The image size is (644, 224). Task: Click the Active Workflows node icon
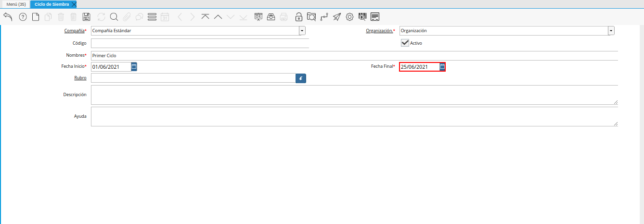point(324,17)
